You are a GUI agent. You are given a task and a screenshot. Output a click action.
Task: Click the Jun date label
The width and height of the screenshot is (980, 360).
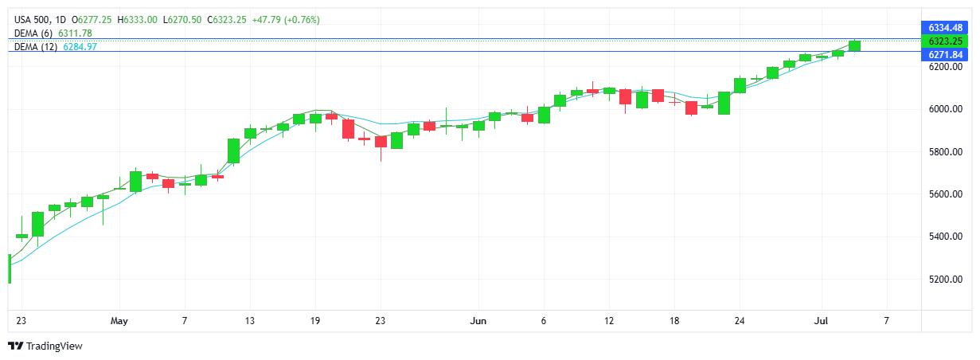click(478, 320)
